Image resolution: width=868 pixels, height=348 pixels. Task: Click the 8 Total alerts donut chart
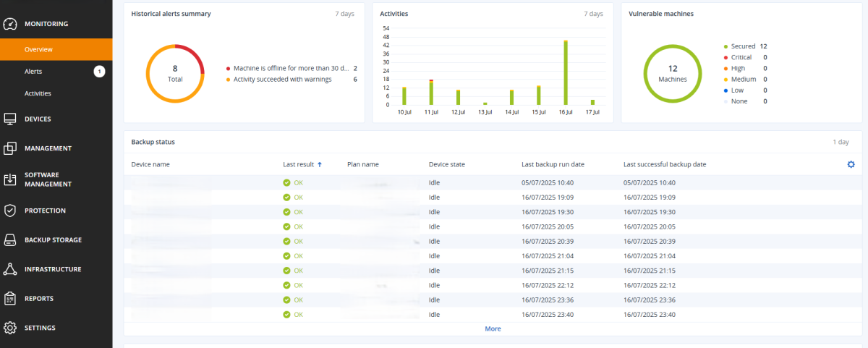click(175, 73)
